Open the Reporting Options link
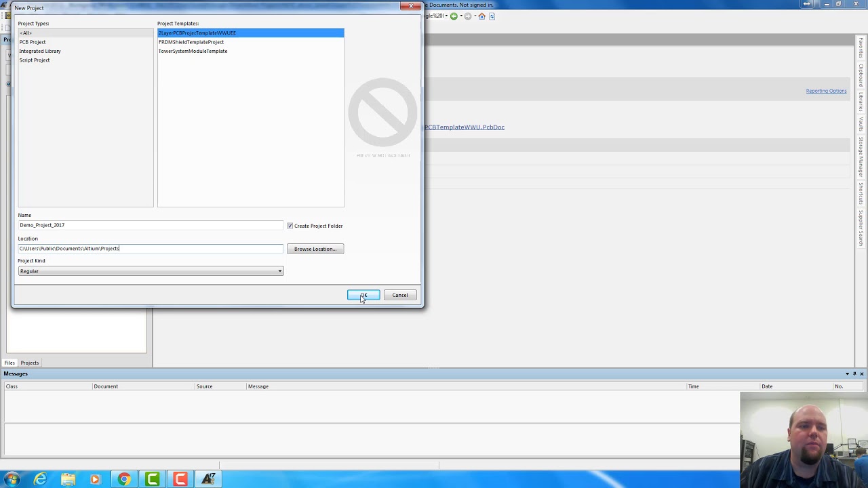868x488 pixels. coord(826,91)
